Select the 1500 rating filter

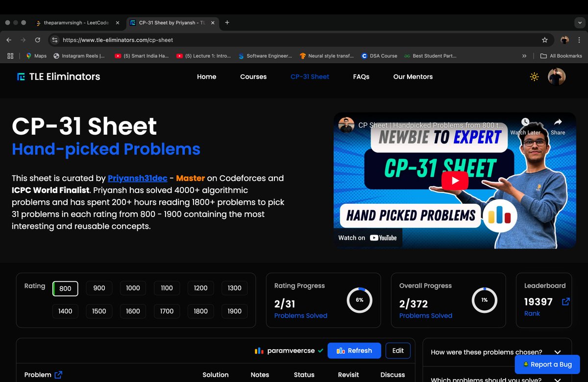(99, 311)
